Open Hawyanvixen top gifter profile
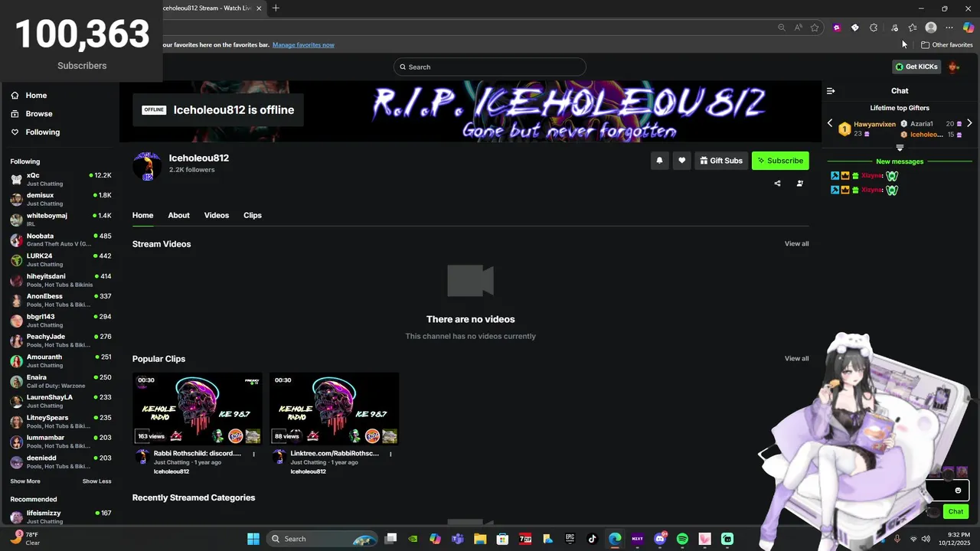Image resolution: width=980 pixels, height=551 pixels. (x=874, y=124)
